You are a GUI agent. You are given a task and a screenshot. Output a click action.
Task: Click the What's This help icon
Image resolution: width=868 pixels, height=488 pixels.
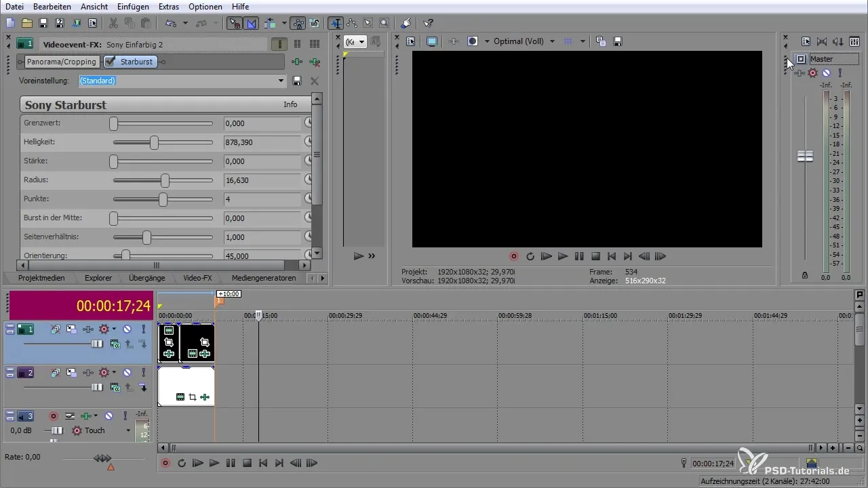tap(429, 23)
